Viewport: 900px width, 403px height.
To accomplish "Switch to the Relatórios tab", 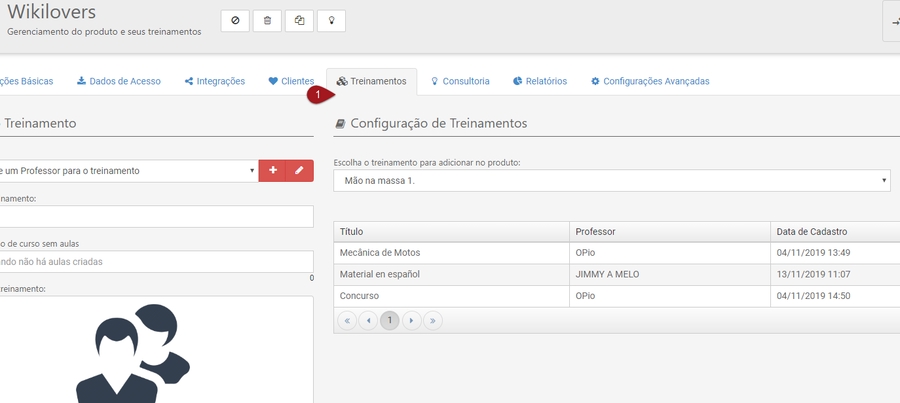I will tap(539, 81).
